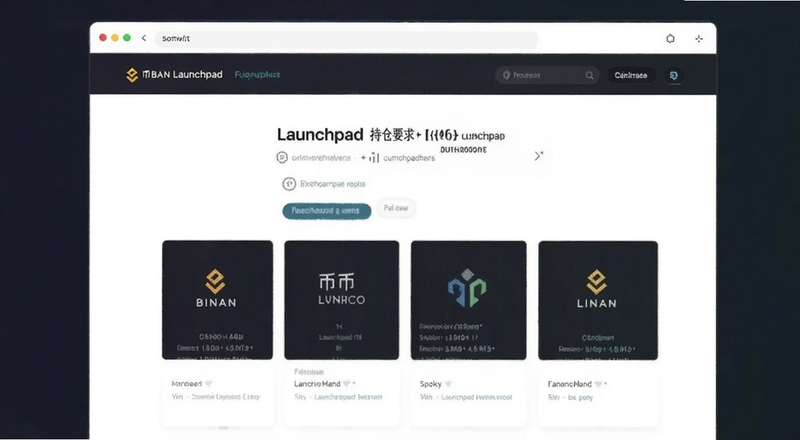Click the magnifier search icon
The width and height of the screenshot is (800, 440).
click(x=589, y=76)
